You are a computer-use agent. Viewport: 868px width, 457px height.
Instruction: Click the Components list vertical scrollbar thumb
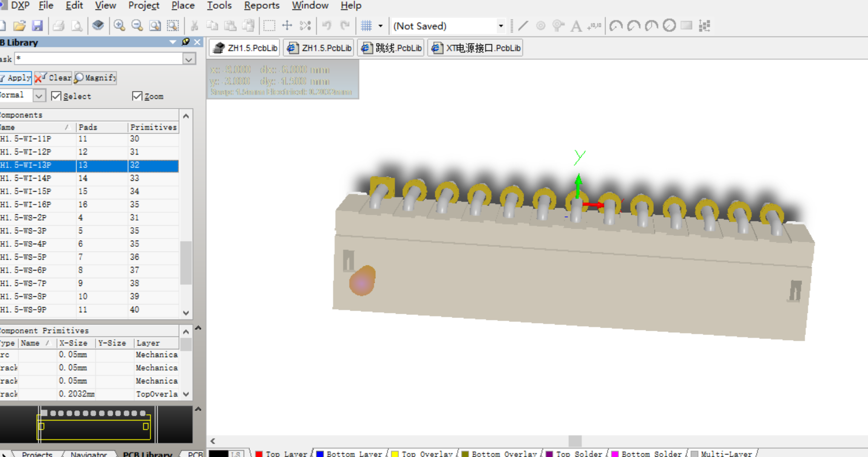pyautogui.click(x=186, y=263)
